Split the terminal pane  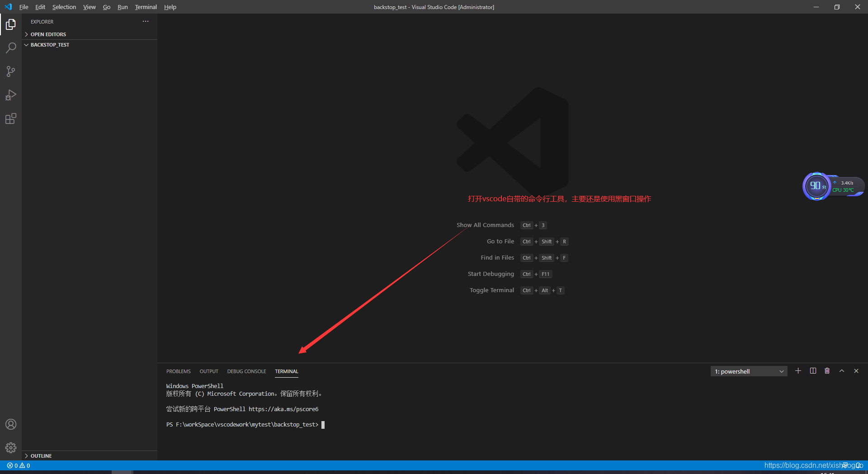(x=813, y=371)
